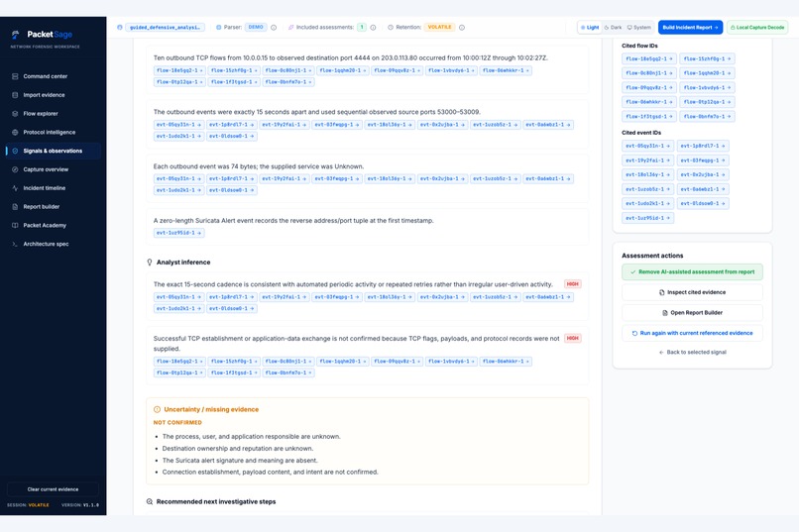Open evt-03fmqpg-1 in Cited event IDs panel

pyautogui.click(x=703, y=160)
